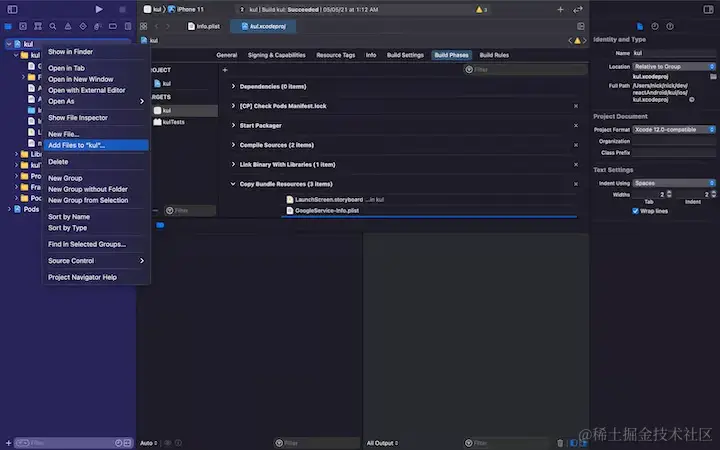Screen dimensions: 720x450
Task: Toggle the inspectors panel at top right
Action: click(708, 9)
